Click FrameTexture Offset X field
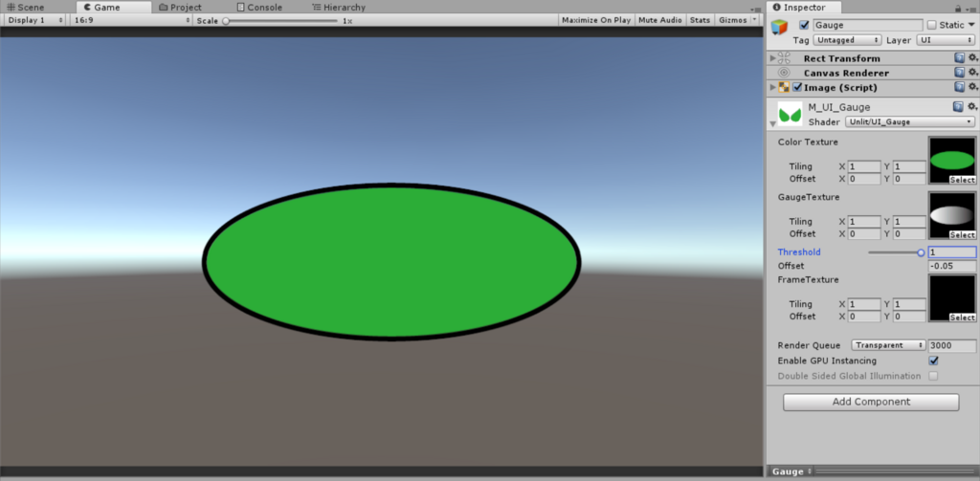 (864, 317)
